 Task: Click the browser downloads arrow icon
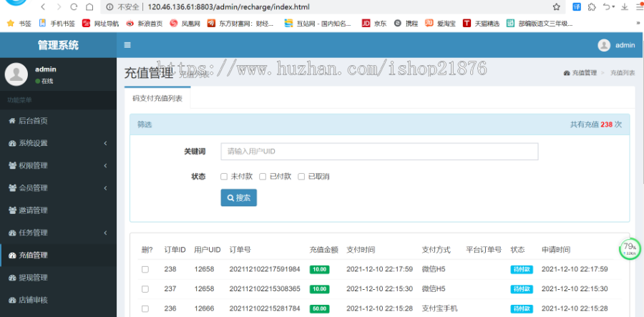tap(623, 6)
